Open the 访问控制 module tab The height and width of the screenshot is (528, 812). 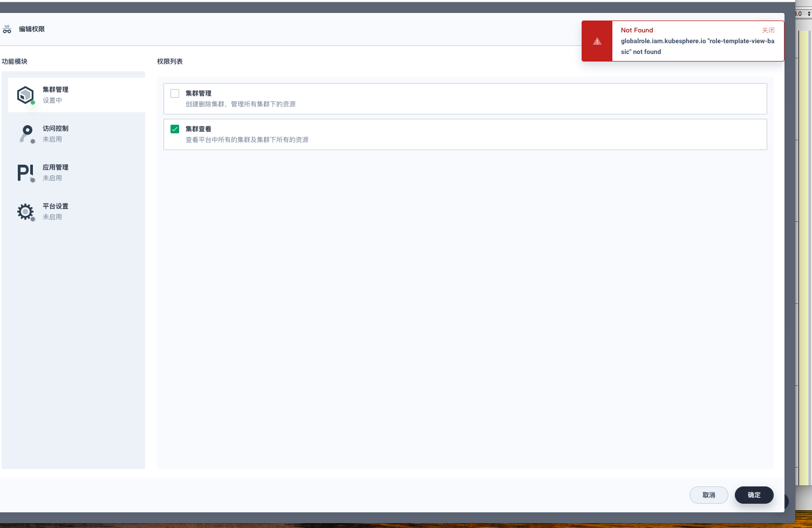coord(77,134)
